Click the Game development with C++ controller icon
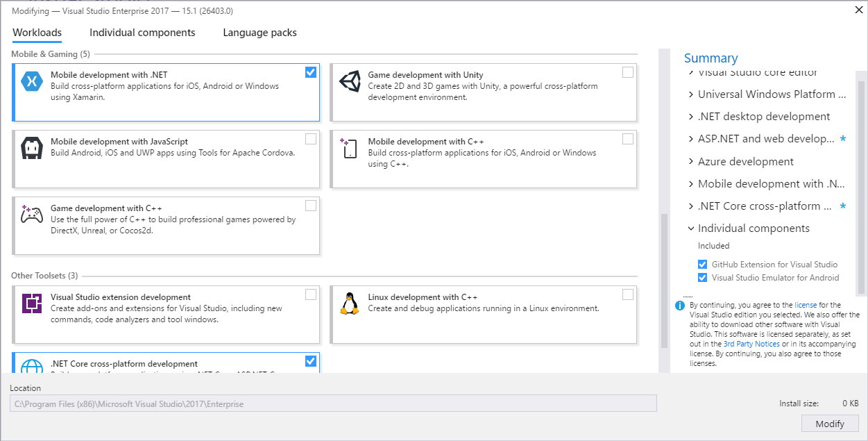 click(32, 215)
